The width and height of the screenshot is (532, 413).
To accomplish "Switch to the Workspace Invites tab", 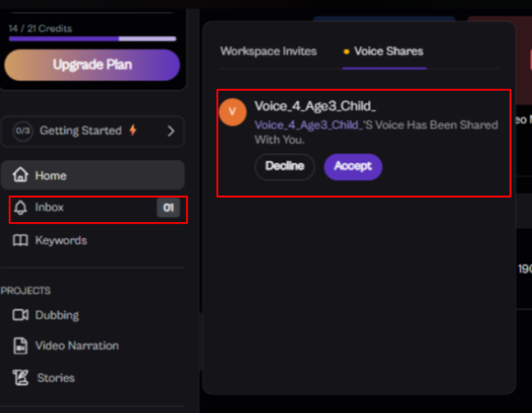I will [268, 51].
